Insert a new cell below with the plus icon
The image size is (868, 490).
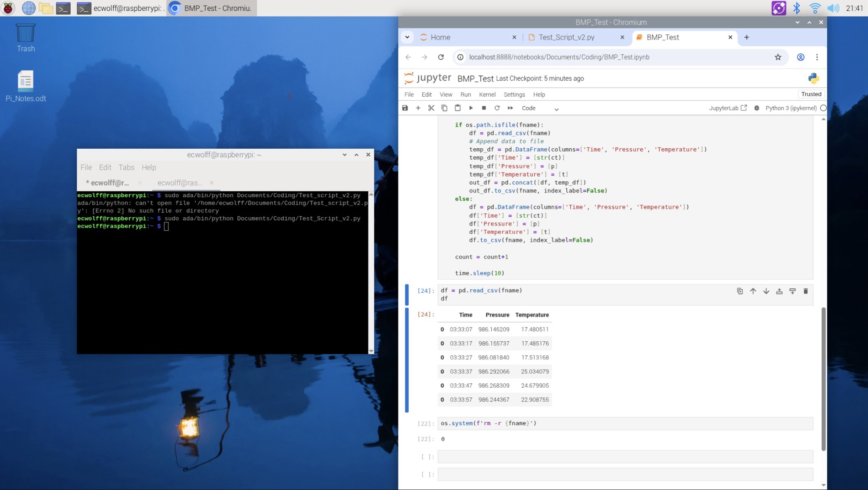coord(418,108)
